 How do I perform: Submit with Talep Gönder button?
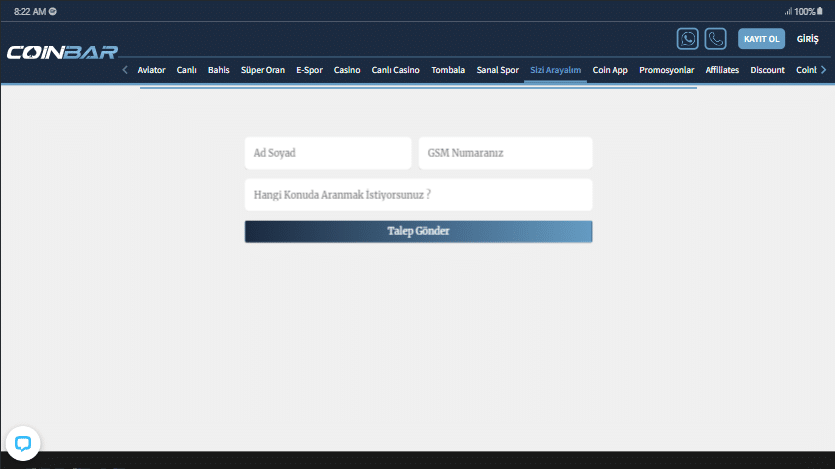tap(419, 232)
